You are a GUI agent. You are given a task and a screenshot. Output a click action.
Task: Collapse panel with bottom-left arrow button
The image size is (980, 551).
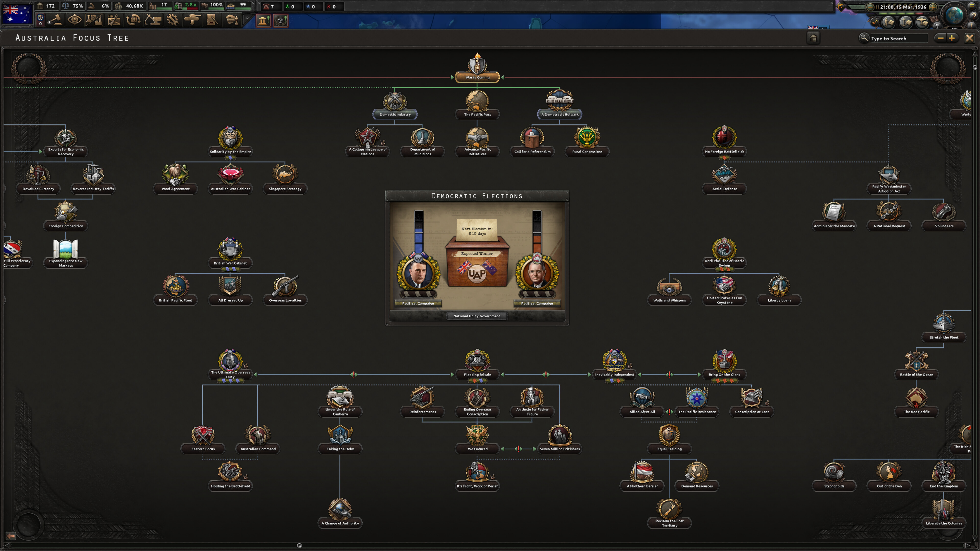[11, 536]
